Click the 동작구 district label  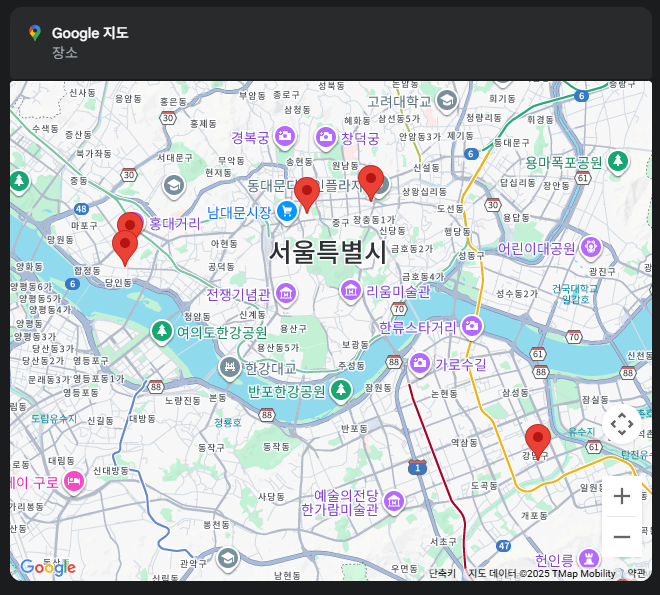tap(211, 448)
